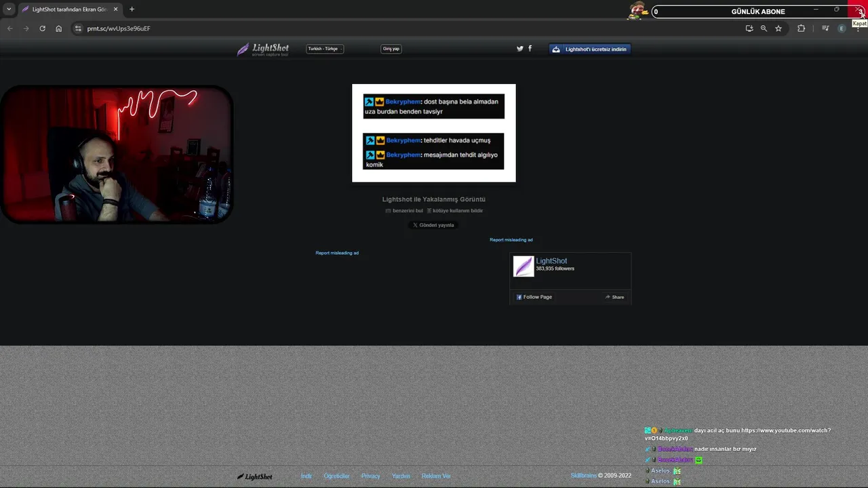The height and width of the screenshot is (488, 868).
Task: Open a new browser tab
Action: tap(132, 9)
